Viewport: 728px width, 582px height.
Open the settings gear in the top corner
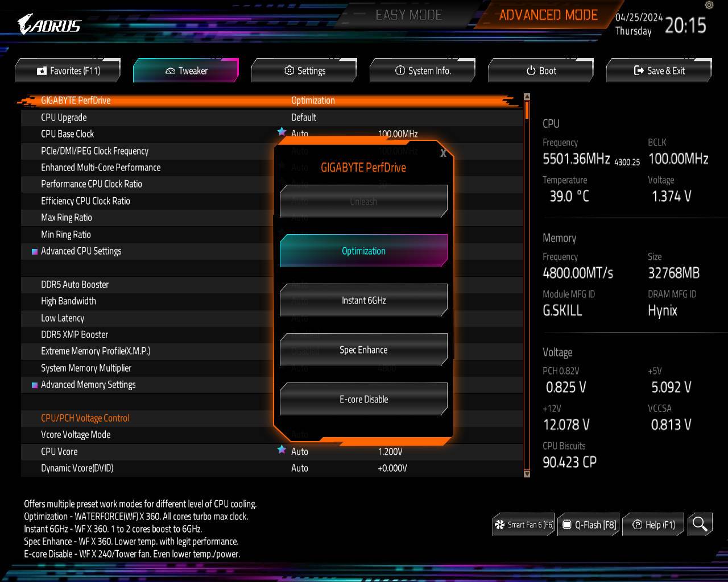(709, 5)
